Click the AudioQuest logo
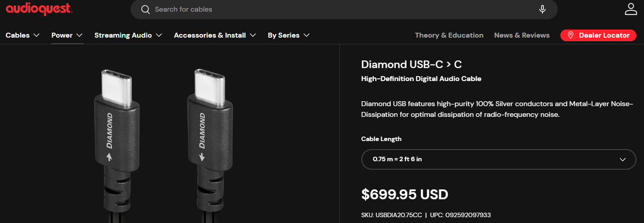Viewport: 644px width, 223px height. coord(39,9)
